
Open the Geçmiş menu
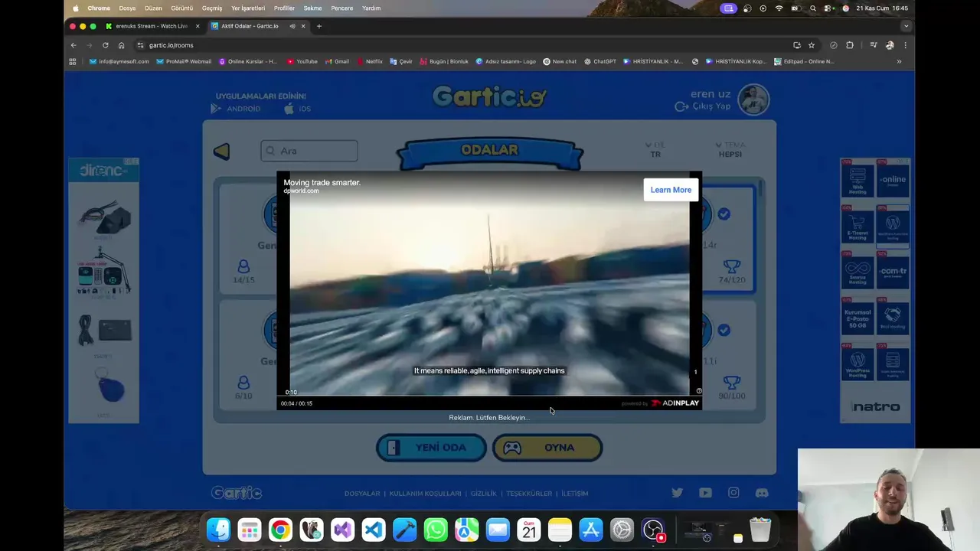point(212,8)
